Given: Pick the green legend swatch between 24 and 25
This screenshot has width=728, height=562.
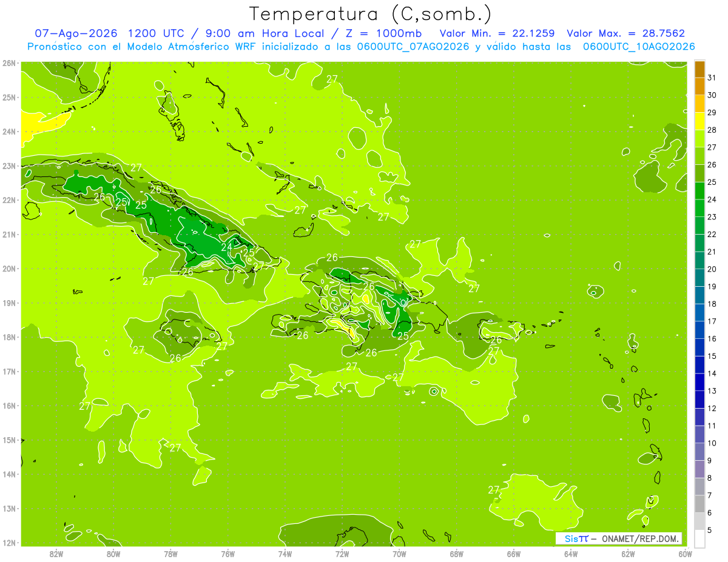Looking at the screenshot, I should (699, 191).
